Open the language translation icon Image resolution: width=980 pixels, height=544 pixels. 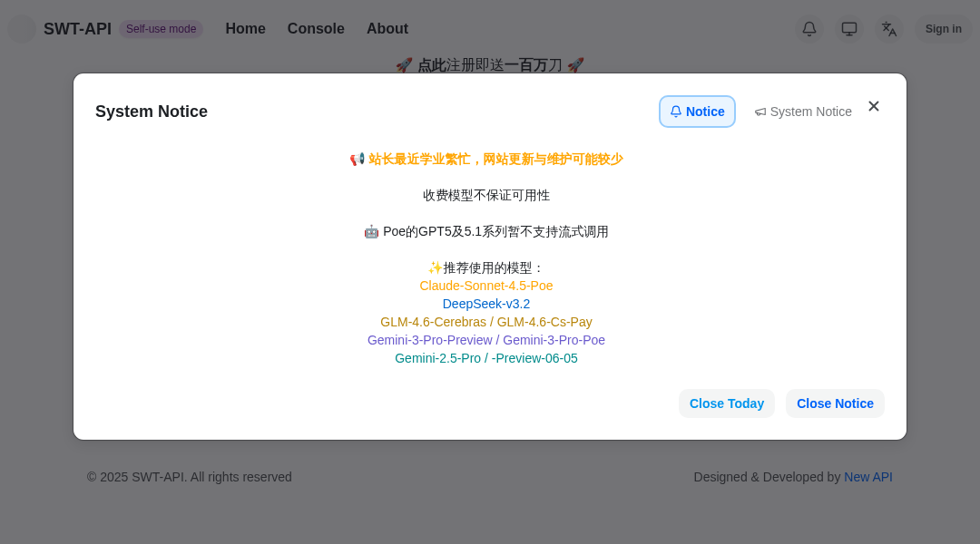point(889,28)
